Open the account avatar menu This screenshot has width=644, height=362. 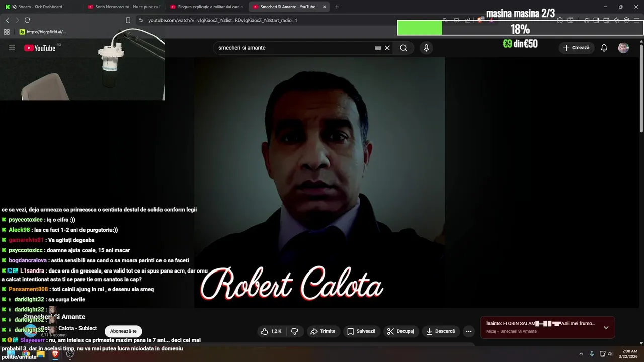point(623,48)
